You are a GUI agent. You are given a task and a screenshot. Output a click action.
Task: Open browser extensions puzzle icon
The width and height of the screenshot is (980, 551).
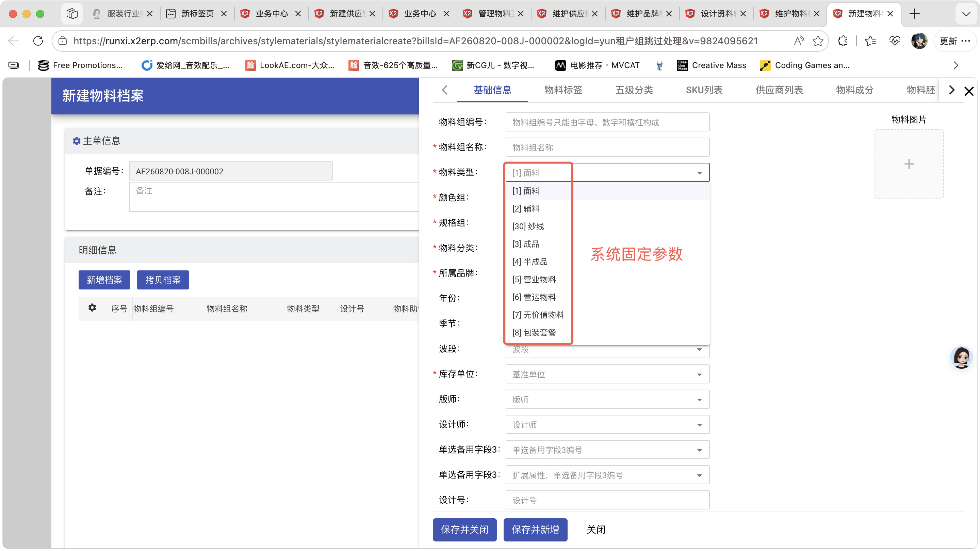pyautogui.click(x=843, y=41)
